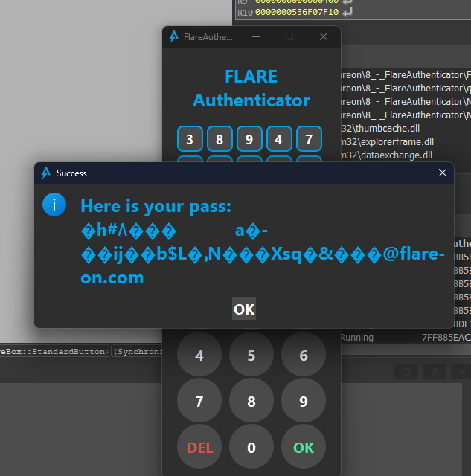Screen dimensions: 471x476
Task: Click the FlareAuthenticator window logo icon
Action: click(x=174, y=36)
